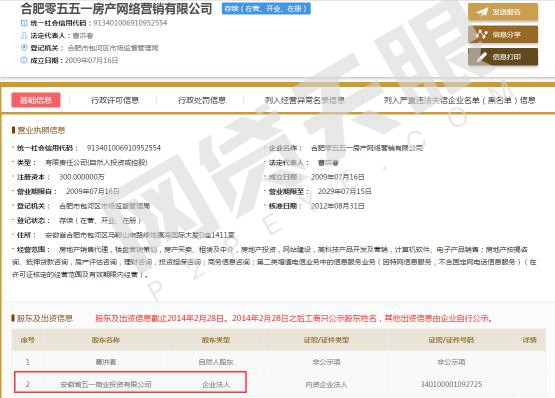The height and width of the screenshot is (398, 555).
Task: Click the 股东及出资信息 section heading
Action: tap(45, 318)
